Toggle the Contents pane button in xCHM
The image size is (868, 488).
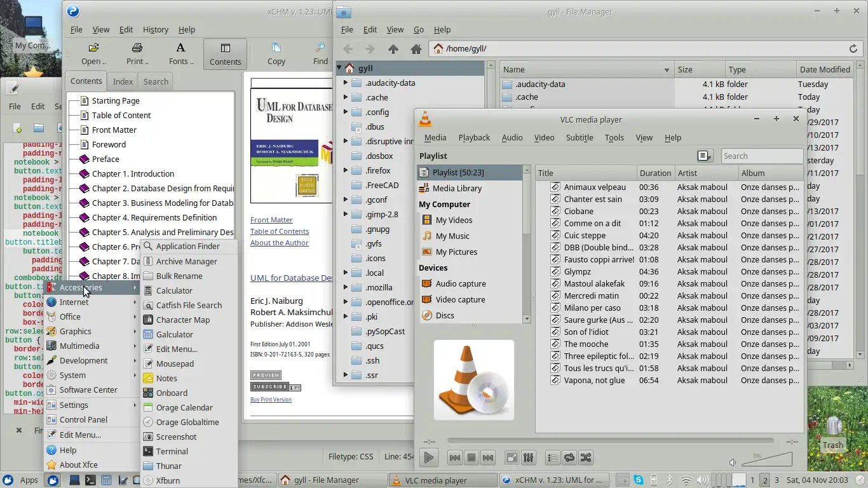tap(225, 54)
